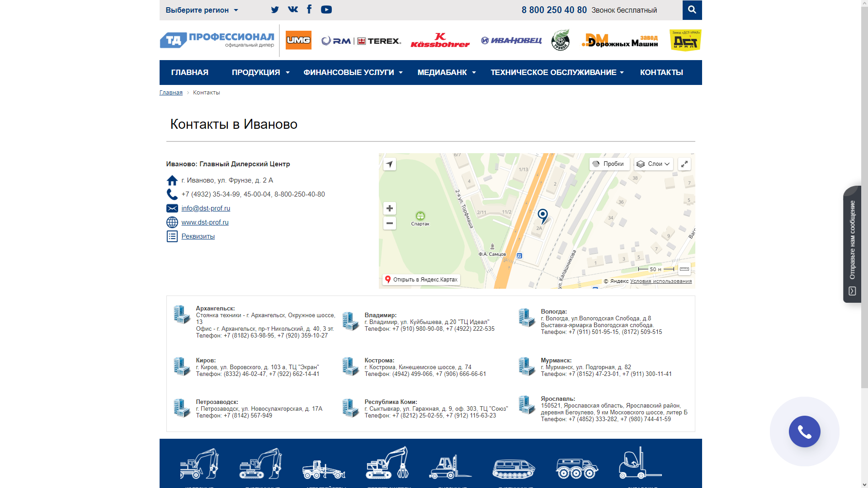The width and height of the screenshot is (868, 488).
Task: Expand the Финансовые услуги menu
Action: click(x=353, y=72)
